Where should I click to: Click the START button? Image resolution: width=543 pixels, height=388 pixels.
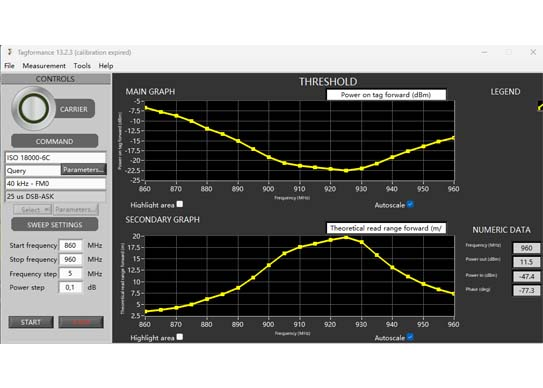tap(31, 322)
